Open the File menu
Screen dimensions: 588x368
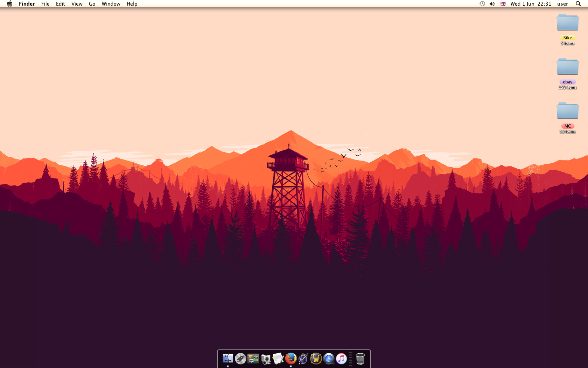[45, 4]
